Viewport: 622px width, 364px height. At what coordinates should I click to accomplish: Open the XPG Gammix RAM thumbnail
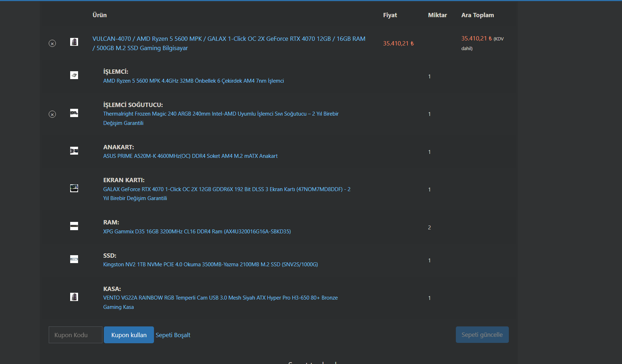tap(74, 226)
